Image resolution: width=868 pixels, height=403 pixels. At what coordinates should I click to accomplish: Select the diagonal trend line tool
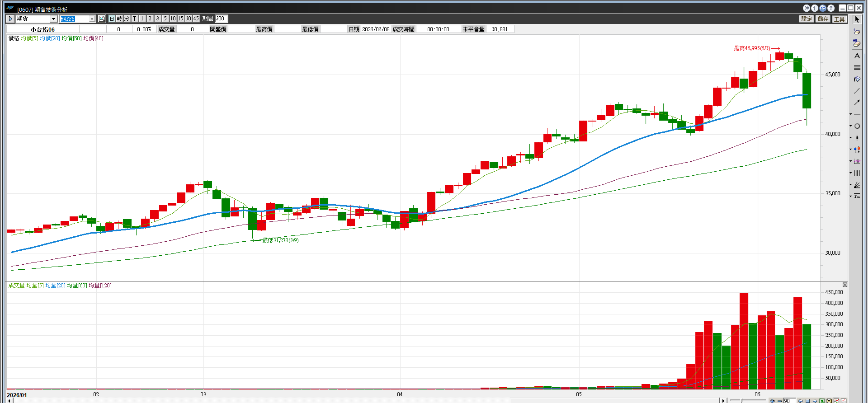[857, 91]
